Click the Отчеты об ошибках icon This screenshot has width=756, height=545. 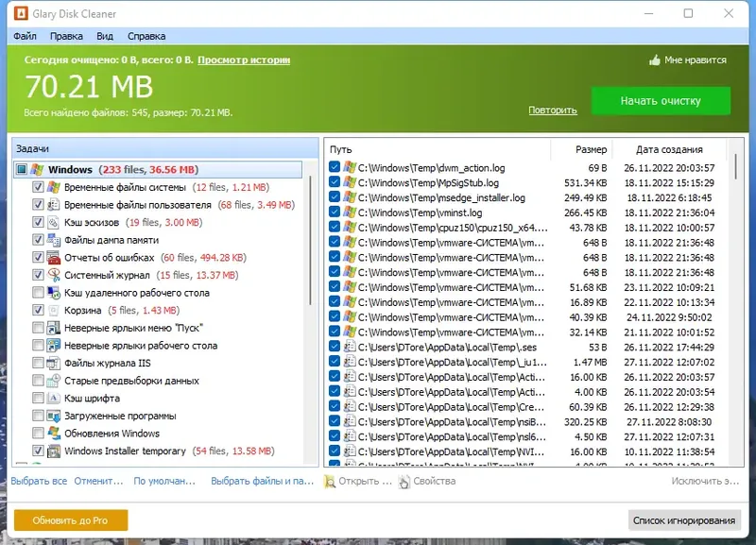[54, 257]
